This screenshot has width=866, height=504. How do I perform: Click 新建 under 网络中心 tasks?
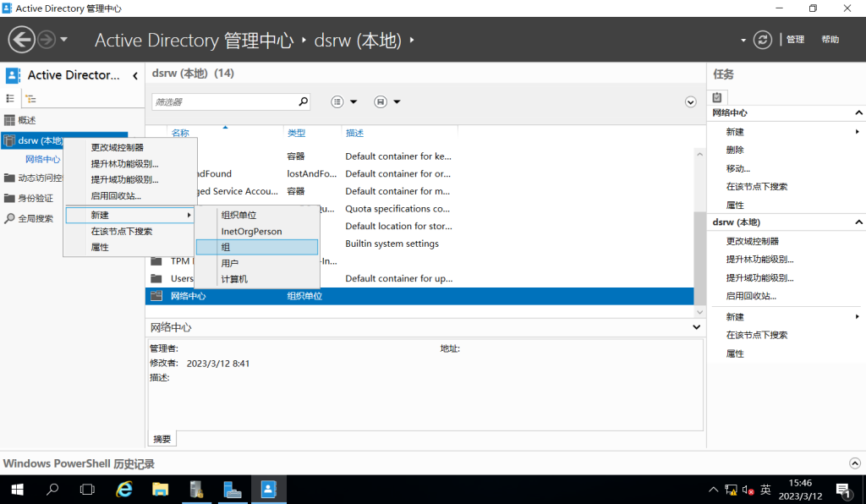[x=735, y=131]
